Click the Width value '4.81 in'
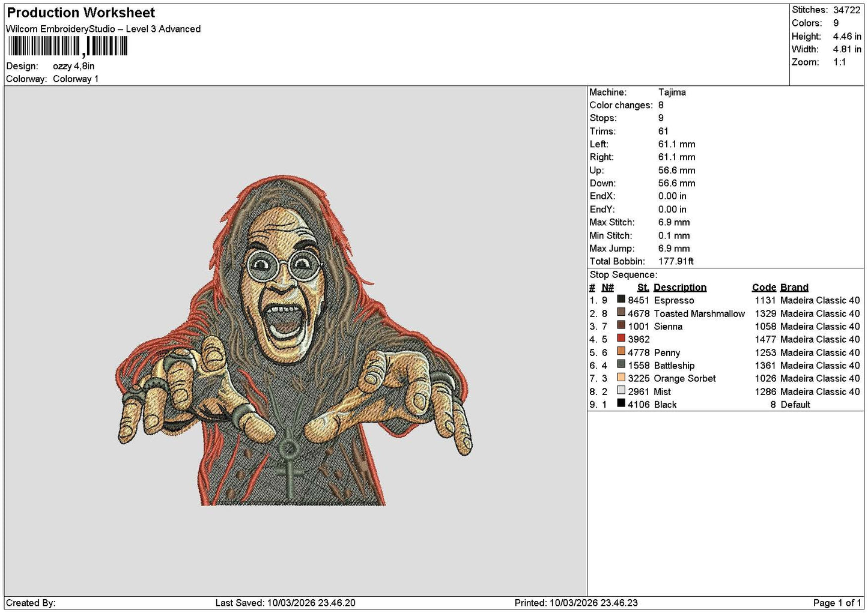This screenshot has height=613, width=868. [847, 49]
